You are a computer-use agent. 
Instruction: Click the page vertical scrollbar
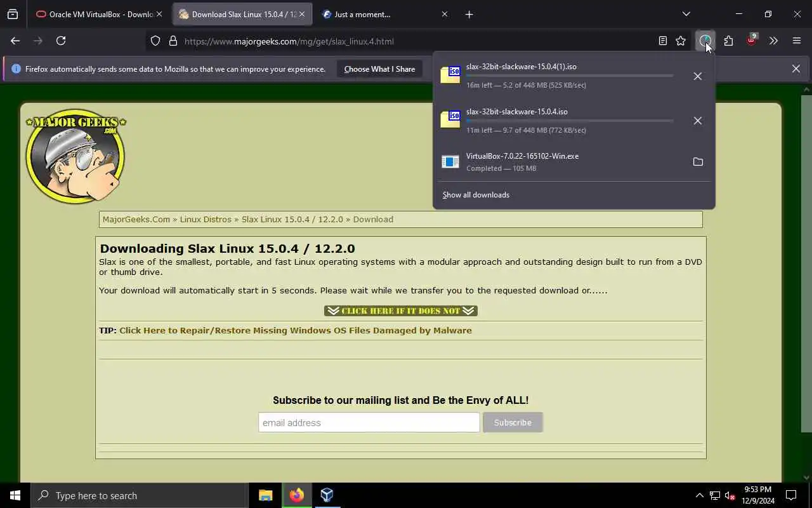click(x=806, y=264)
